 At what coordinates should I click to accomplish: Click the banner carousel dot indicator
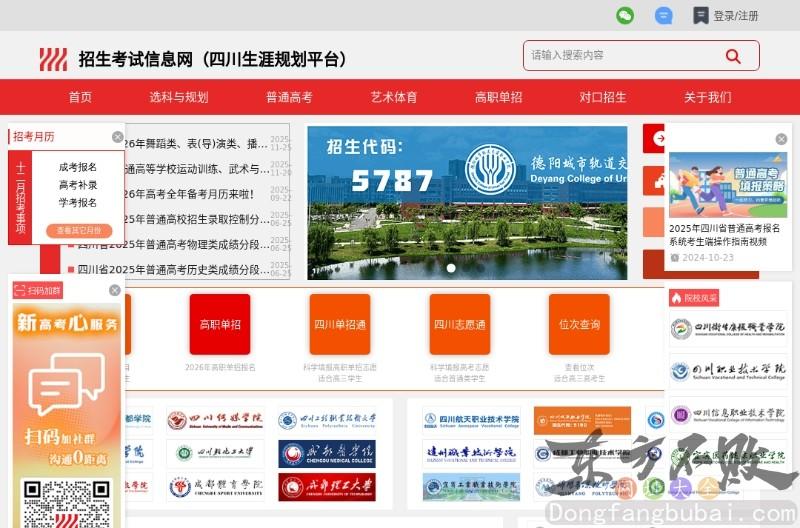coord(451,268)
